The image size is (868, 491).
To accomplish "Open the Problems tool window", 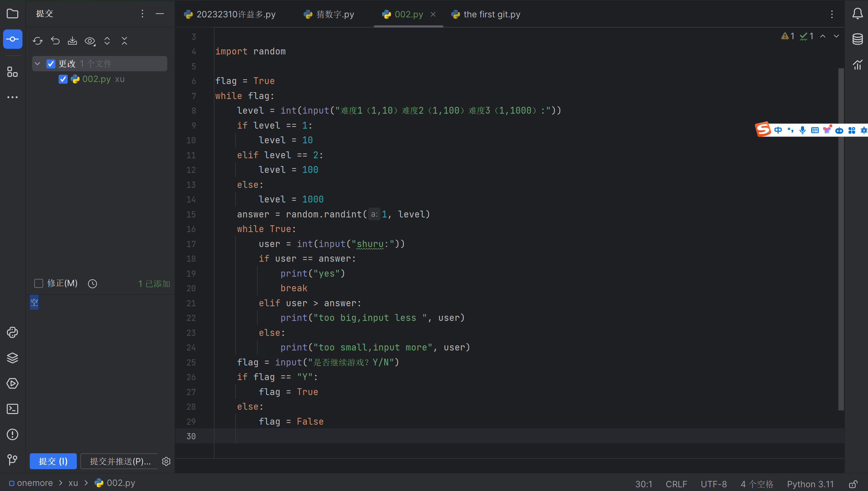I will [13, 434].
